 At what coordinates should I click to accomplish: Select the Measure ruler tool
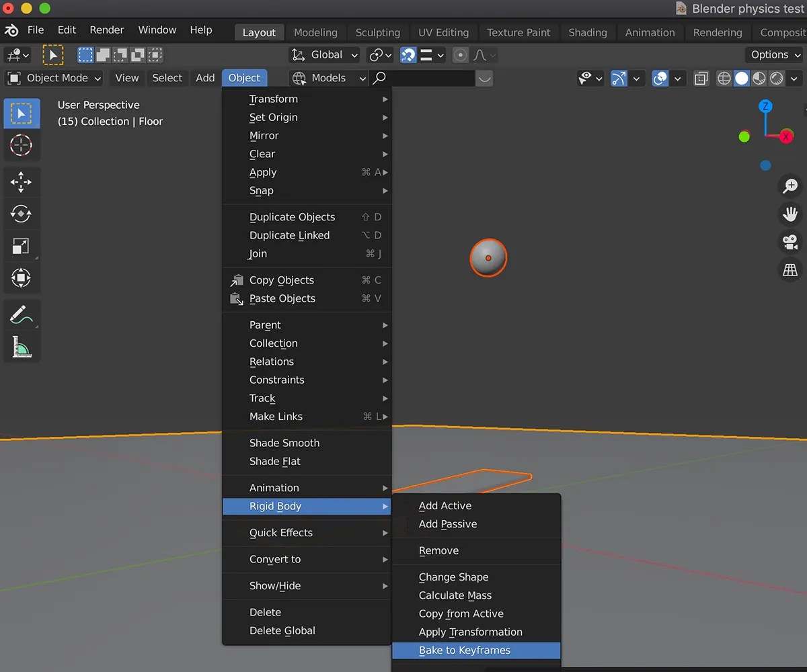[22, 347]
